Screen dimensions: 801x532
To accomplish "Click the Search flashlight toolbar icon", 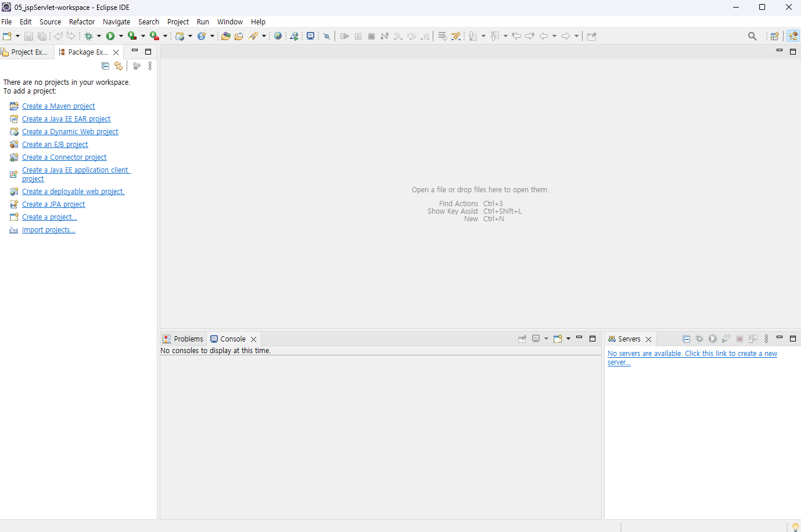I will pos(253,36).
